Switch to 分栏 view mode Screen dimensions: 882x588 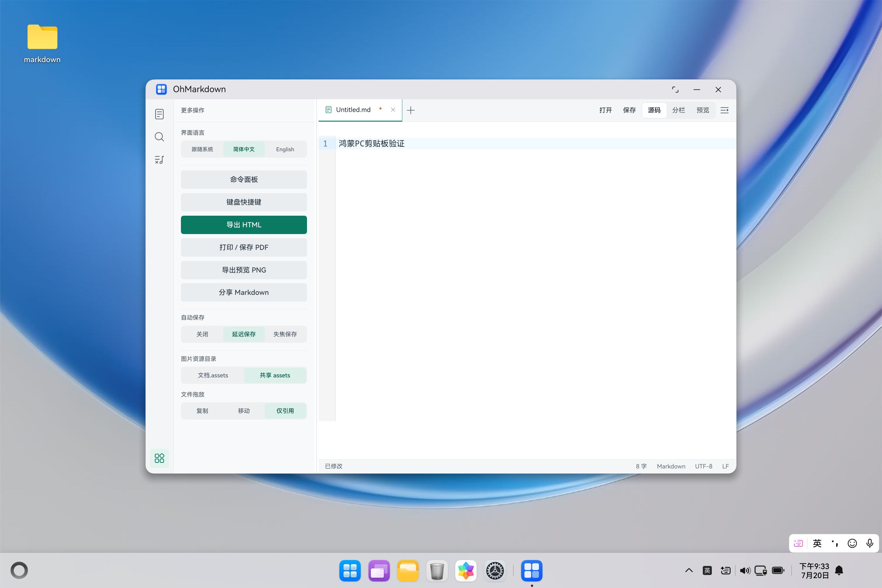pos(678,110)
